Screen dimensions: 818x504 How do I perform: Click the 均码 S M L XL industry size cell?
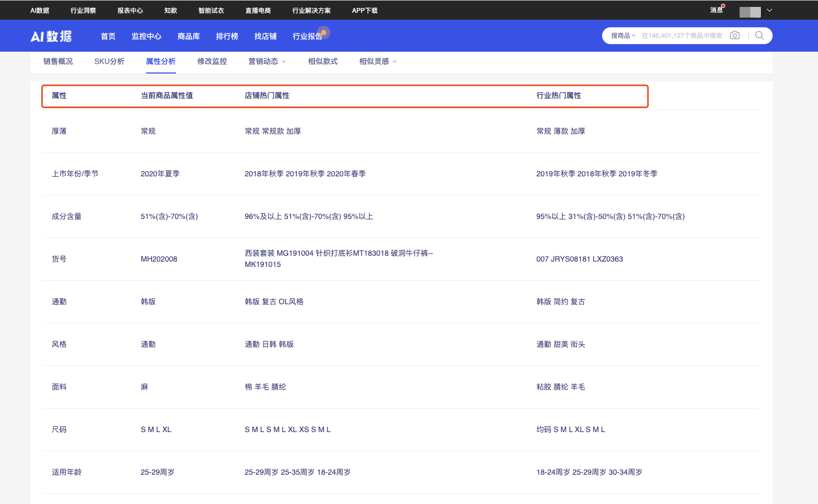pos(571,429)
